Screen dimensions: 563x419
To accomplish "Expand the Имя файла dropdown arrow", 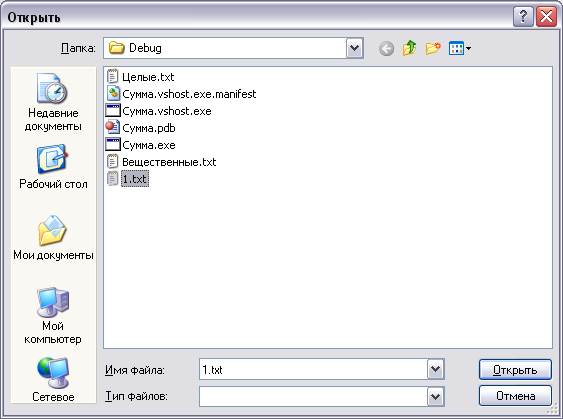I will (x=436, y=369).
